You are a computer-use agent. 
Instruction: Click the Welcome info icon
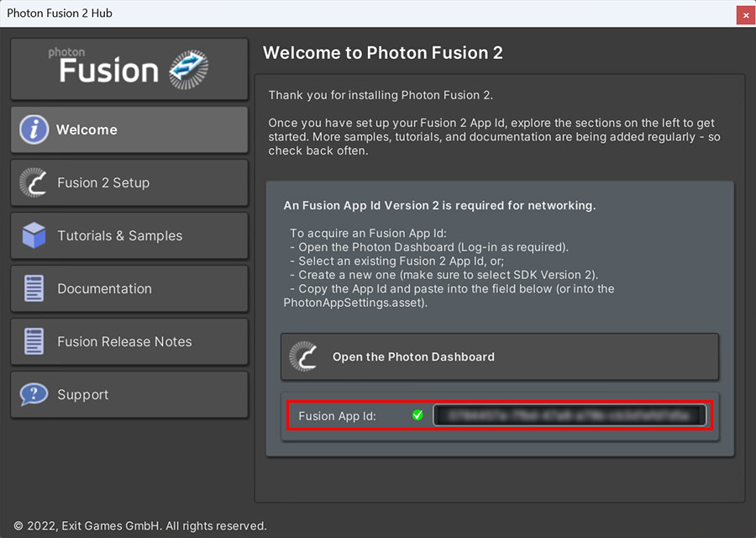pos(34,129)
